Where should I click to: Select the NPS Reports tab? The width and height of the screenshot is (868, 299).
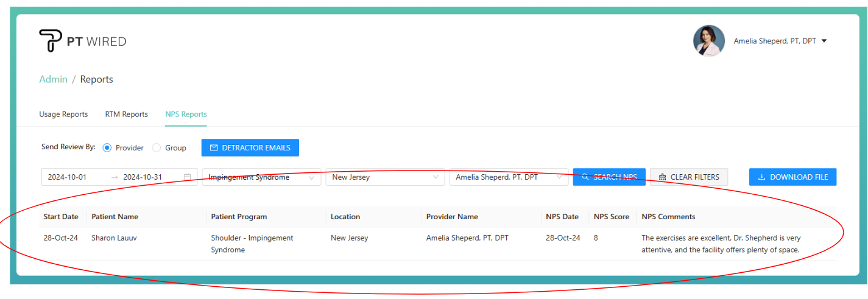tap(186, 114)
